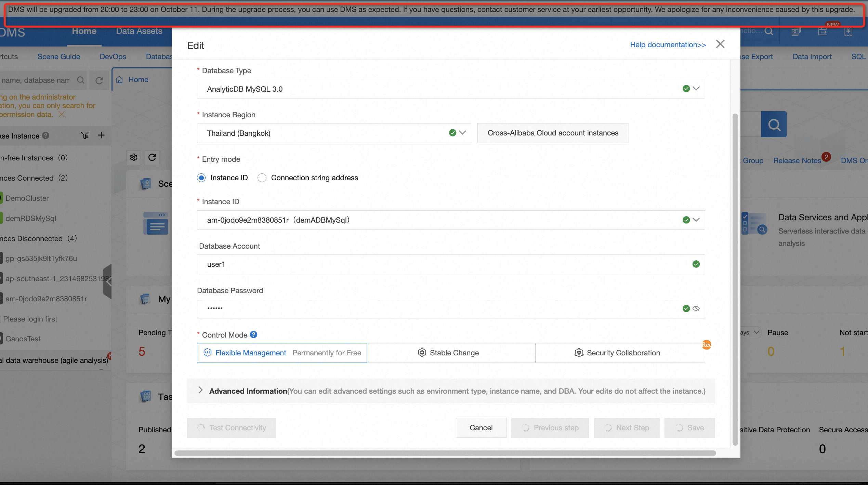Click the Pending tickets count 5
The image size is (868, 485).
(x=142, y=352)
